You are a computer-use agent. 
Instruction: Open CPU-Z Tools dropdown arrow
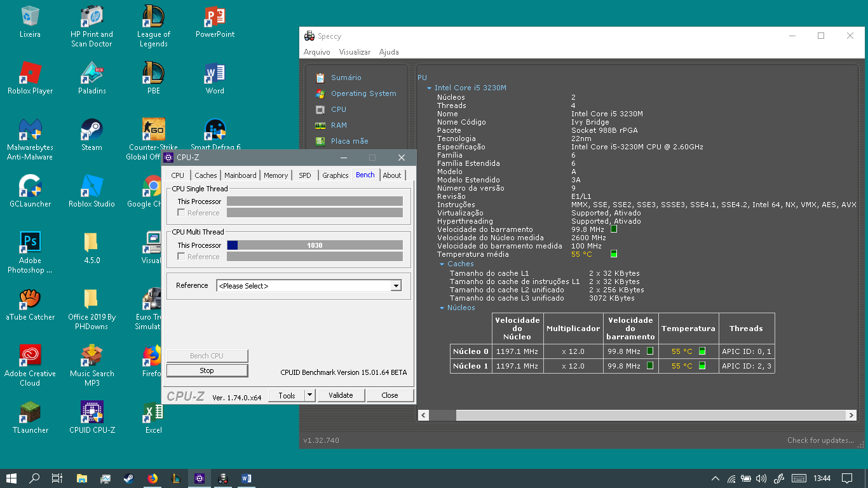point(309,395)
